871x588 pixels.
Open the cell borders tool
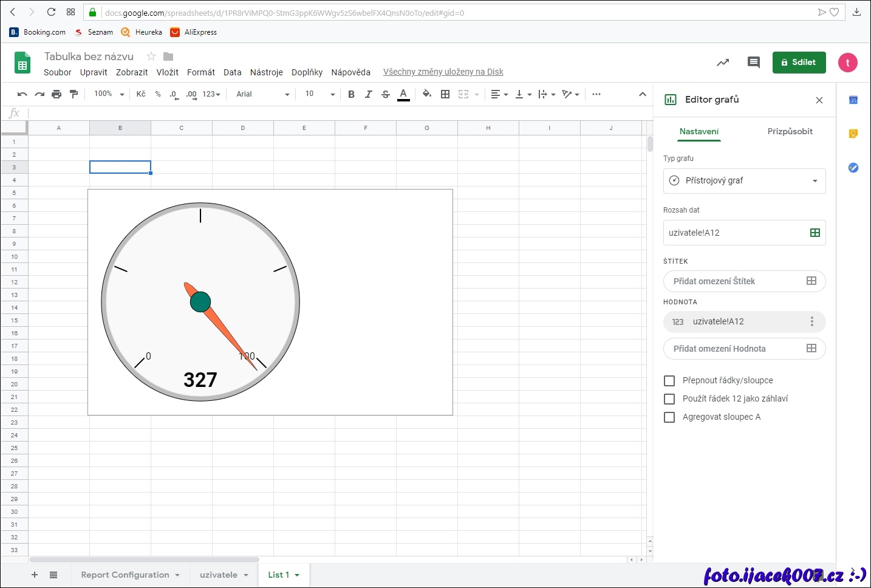445,94
